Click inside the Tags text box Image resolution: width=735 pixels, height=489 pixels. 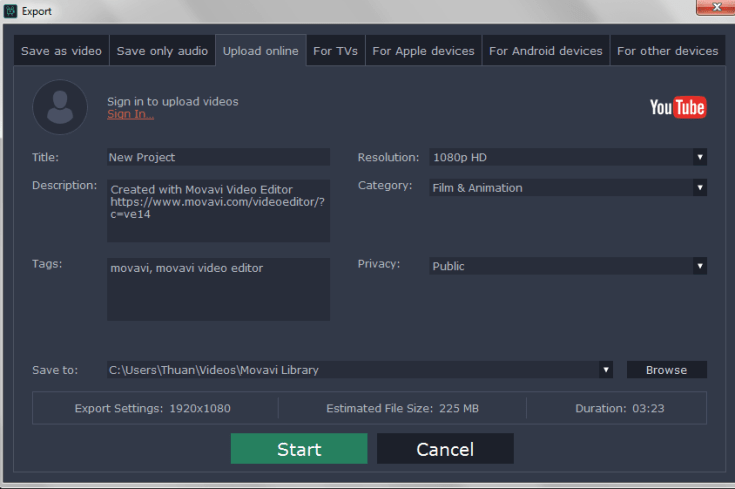[x=218, y=289]
